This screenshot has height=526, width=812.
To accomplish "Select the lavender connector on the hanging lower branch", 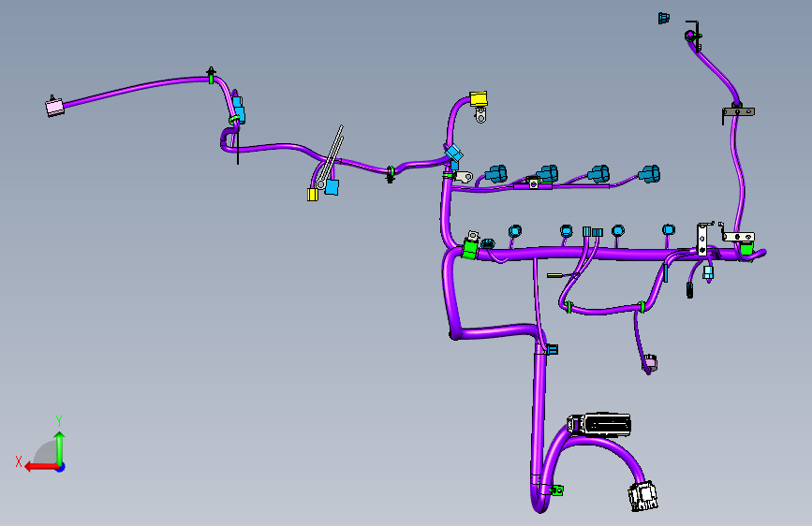I will click(x=649, y=363).
